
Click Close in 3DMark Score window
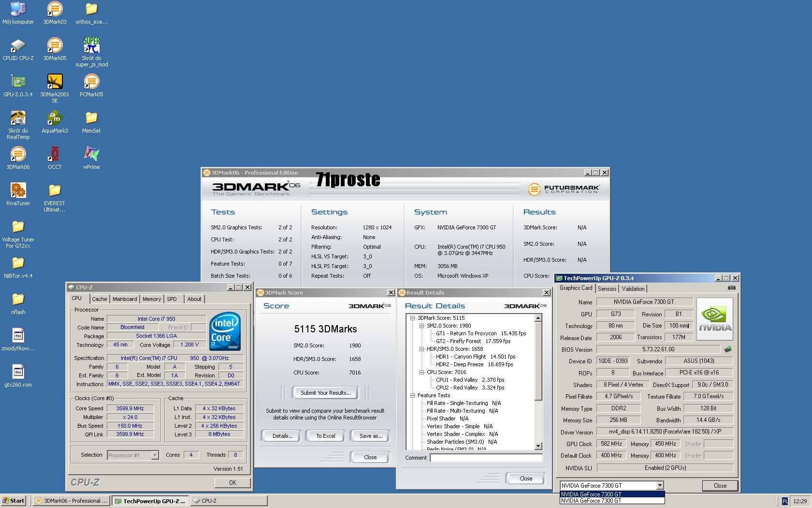370,457
